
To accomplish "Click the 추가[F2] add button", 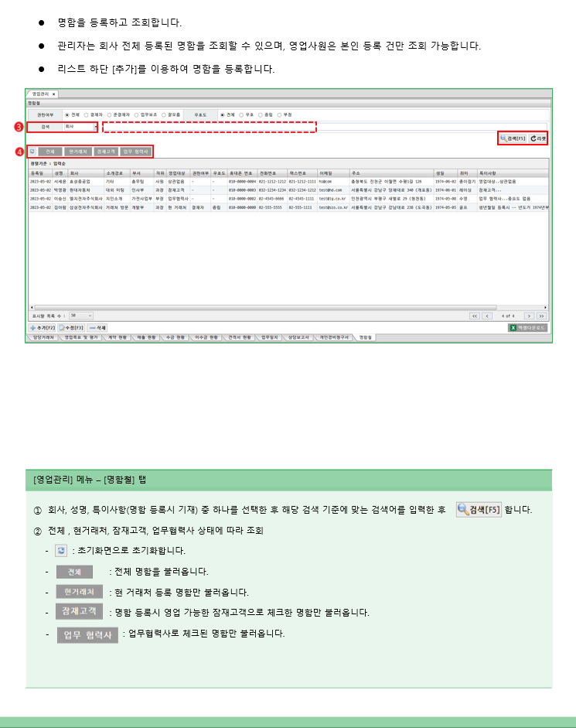I will coord(43,328).
